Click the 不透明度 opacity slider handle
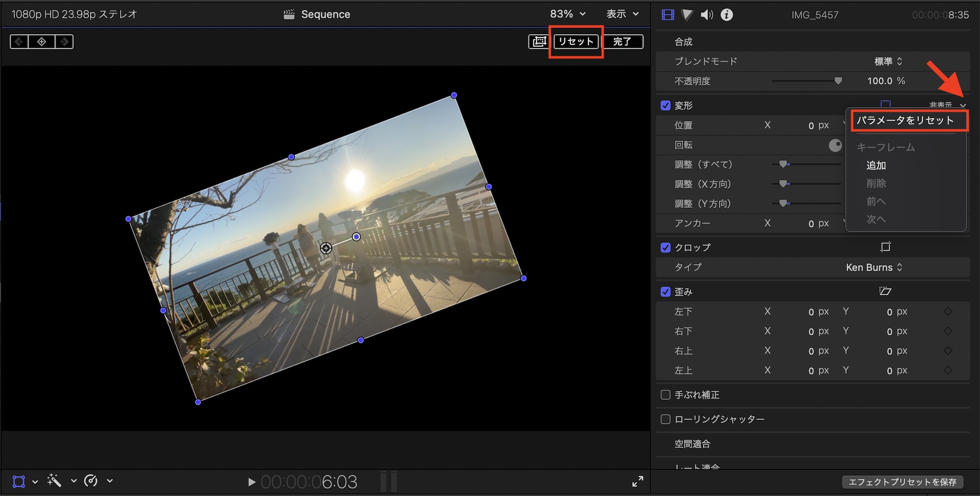The width and height of the screenshot is (980, 496). click(x=838, y=81)
